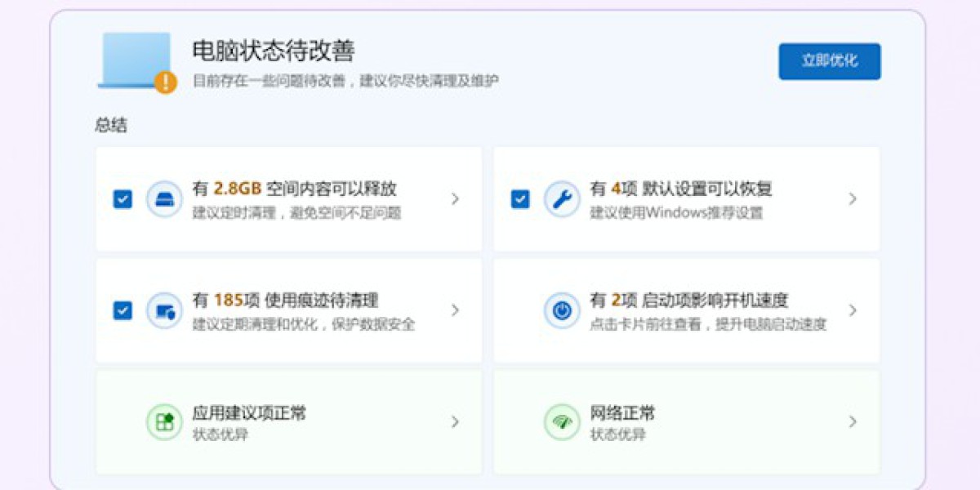
Task: Open the 有 2项 启动项影响开机速度 card text
Action: pos(689,301)
